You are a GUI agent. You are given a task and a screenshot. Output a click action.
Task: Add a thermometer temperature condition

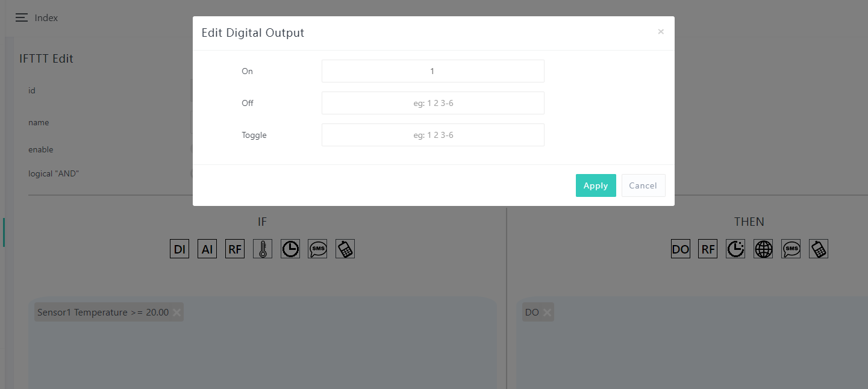click(263, 249)
